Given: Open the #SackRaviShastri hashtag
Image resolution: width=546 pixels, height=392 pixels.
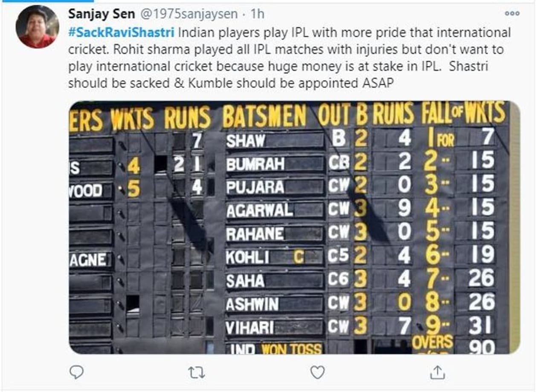Looking at the screenshot, I should coord(121,33).
